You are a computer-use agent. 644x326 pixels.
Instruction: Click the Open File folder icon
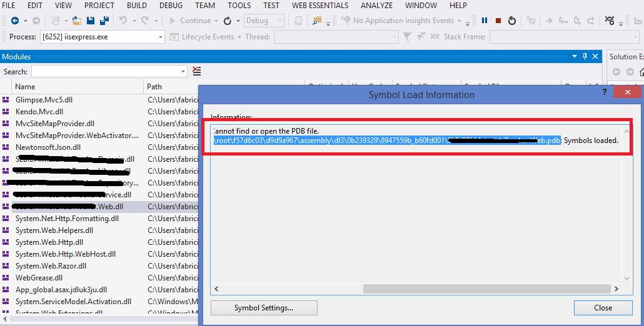77,21
